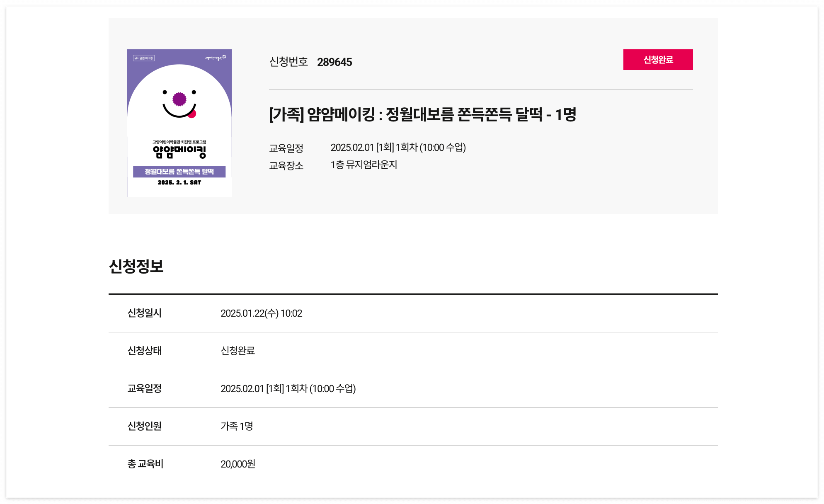Click the red 신청완료 status badge

pyautogui.click(x=658, y=59)
